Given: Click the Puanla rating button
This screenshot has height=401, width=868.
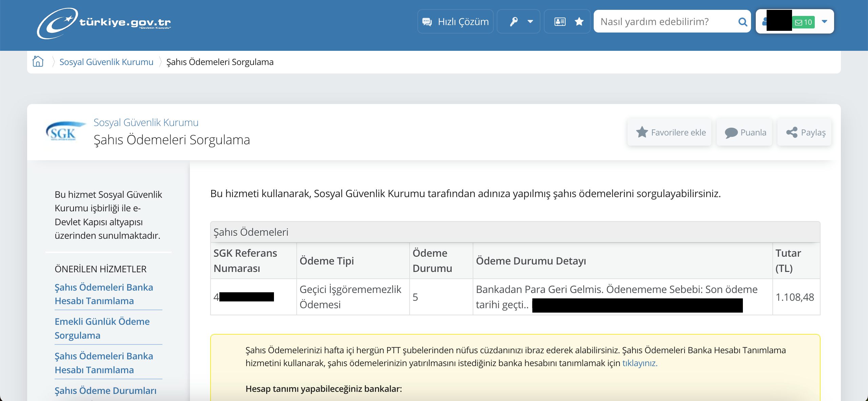Looking at the screenshot, I should pyautogui.click(x=745, y=132).
